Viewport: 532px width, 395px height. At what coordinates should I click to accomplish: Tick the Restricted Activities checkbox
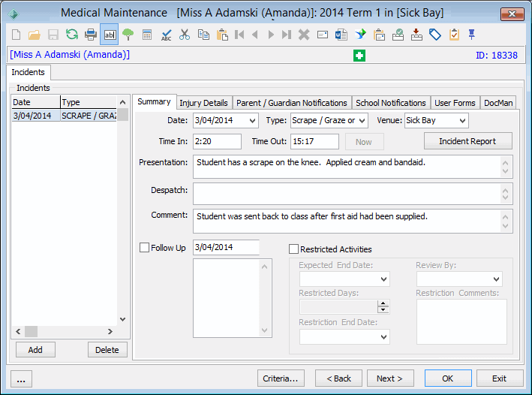tap(294, 249)
